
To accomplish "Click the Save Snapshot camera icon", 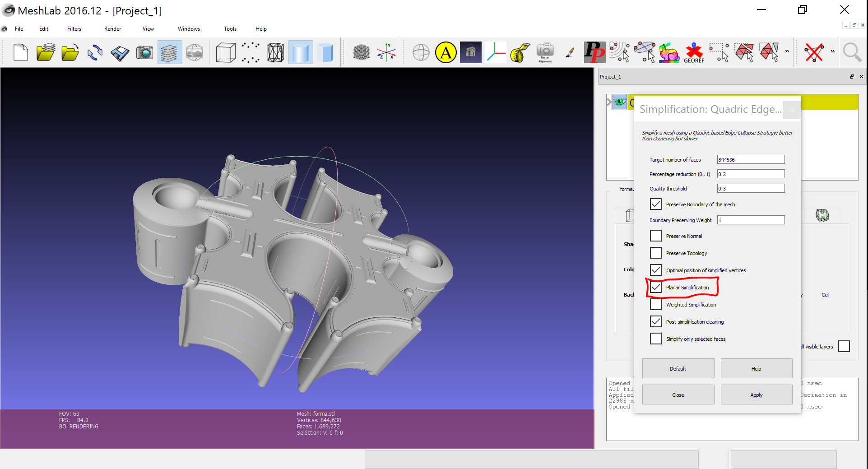I will pyautogui.click(x=145, y=53).
